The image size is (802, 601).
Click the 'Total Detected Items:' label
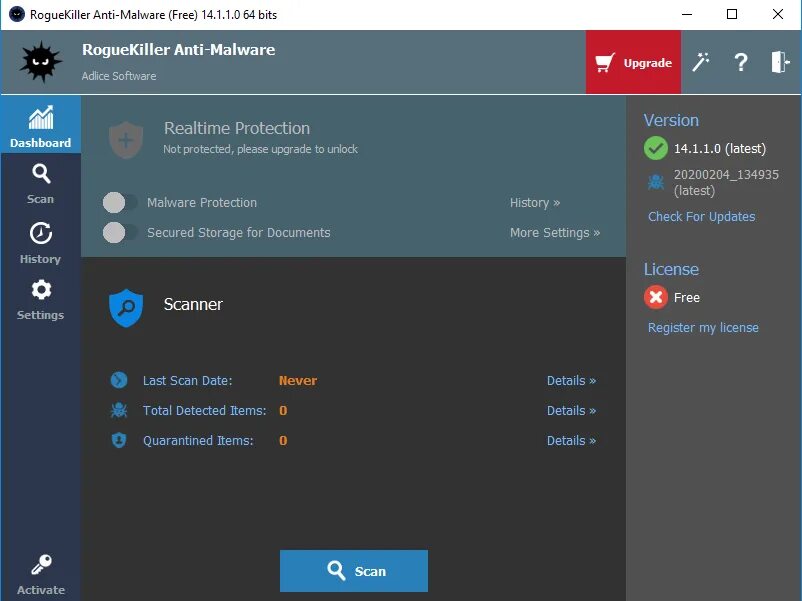click(205, 411)
